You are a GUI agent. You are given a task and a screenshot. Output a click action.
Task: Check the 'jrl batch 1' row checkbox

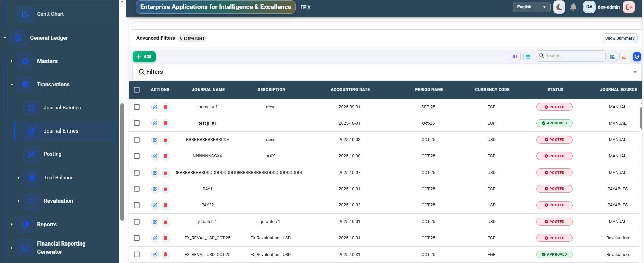tap(137, 222)
